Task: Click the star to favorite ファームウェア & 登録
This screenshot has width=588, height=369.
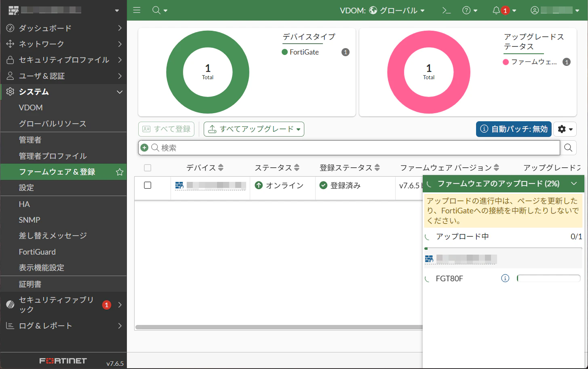Action: (x=119, y=172)
